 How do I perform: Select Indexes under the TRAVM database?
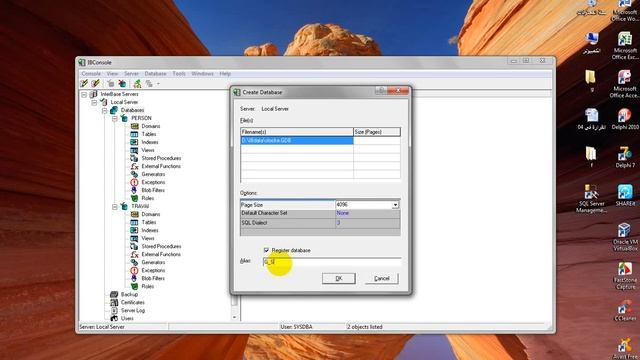coord(150,230)
